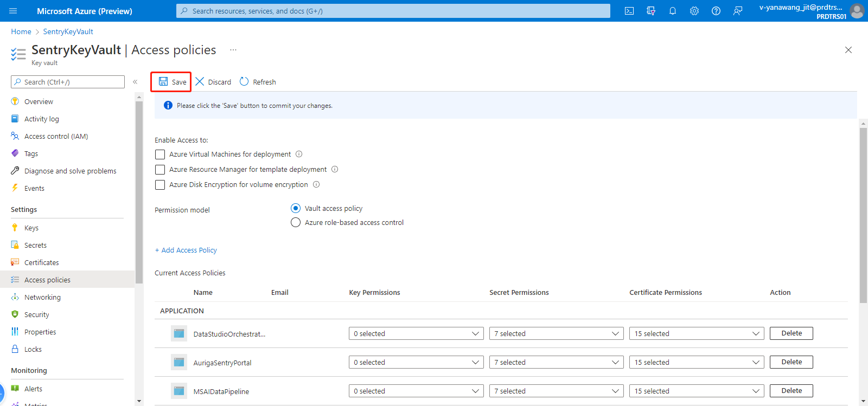Click info icon beside Azure Virtual Machines option
The image size is (868, 406).
299,154
